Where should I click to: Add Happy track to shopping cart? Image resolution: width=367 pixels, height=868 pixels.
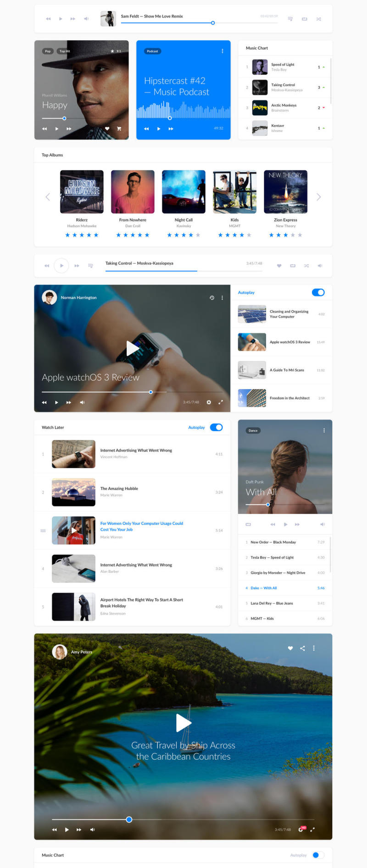click(119, 129)
